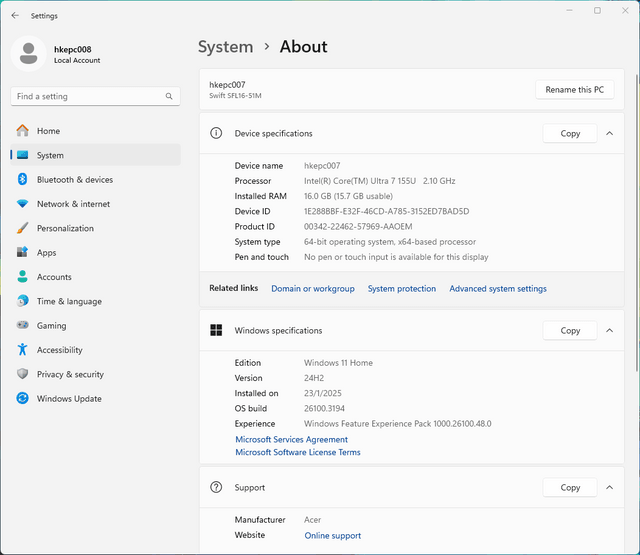Click the Version value 24H2
This screenshot has height=555, width=640.
[x=313, y=378]
